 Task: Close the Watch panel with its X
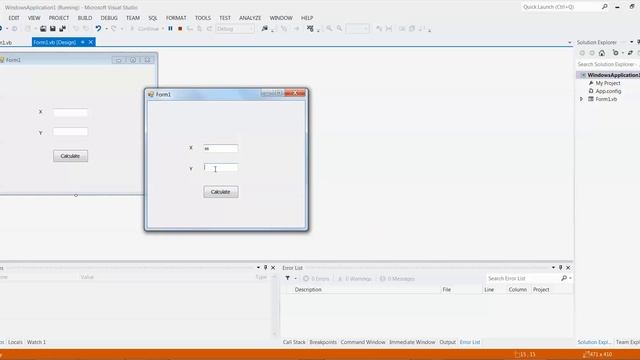273,268
